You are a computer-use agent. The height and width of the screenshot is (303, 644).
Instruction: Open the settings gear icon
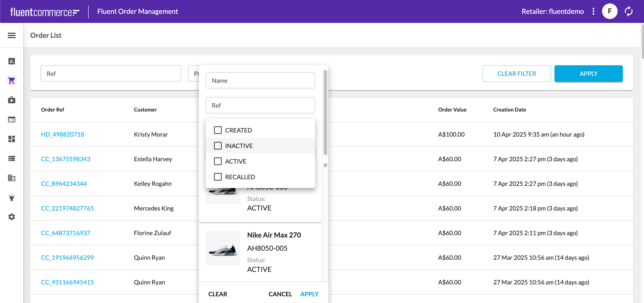pos(11,217)
